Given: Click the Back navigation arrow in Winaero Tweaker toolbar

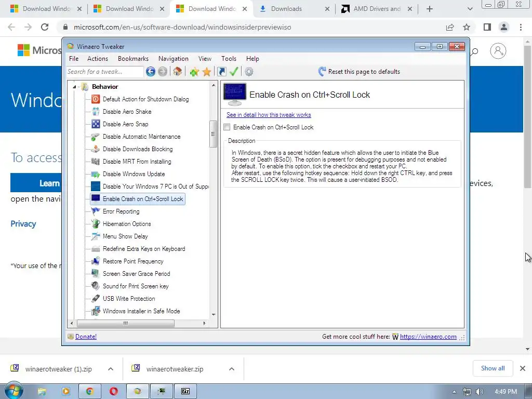Looking at the screenshot, I should [151, 72].
